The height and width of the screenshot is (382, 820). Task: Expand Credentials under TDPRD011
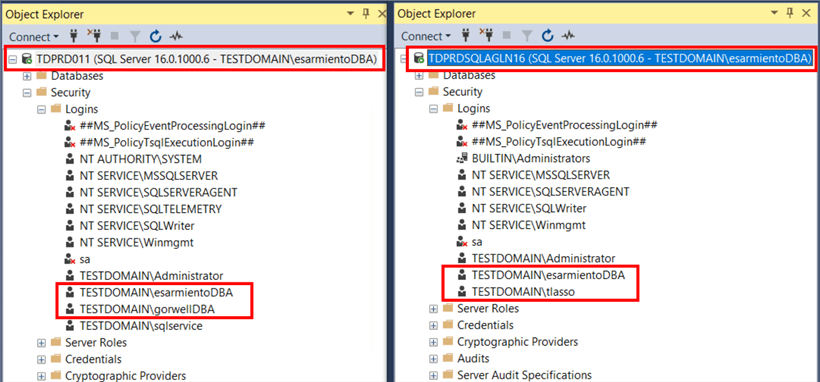41,359
